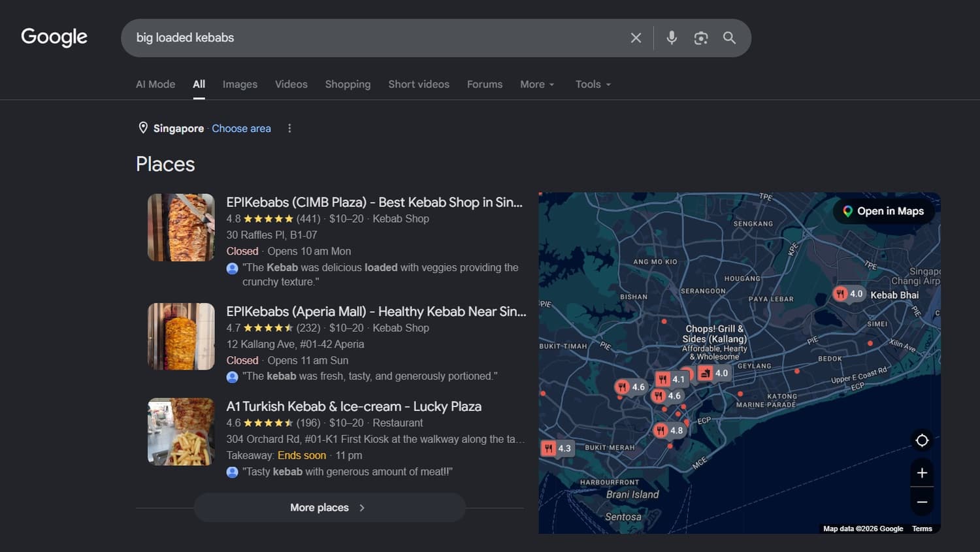
Task: Click the Choose area link
Action: (241, 128)
